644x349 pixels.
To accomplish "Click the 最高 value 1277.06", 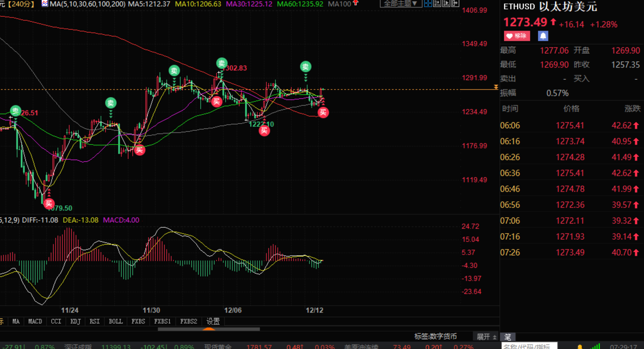I will 554,50.
